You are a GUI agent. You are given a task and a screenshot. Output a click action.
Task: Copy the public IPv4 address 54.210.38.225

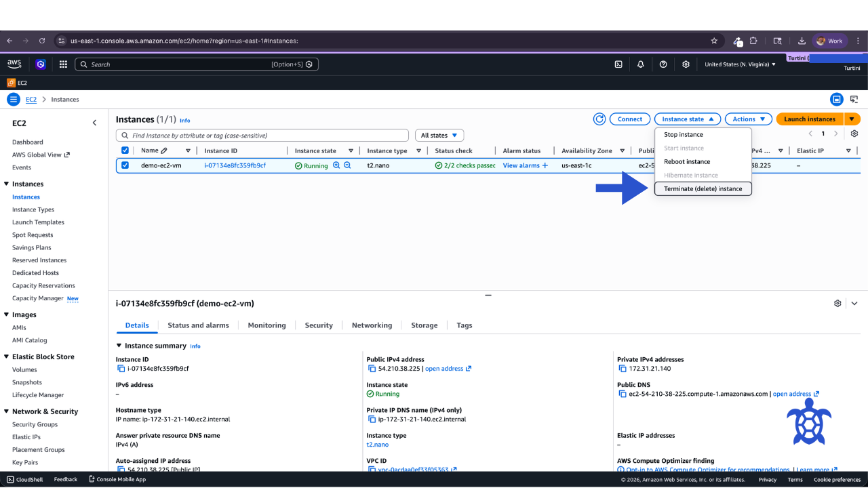(x=372, y=369)
